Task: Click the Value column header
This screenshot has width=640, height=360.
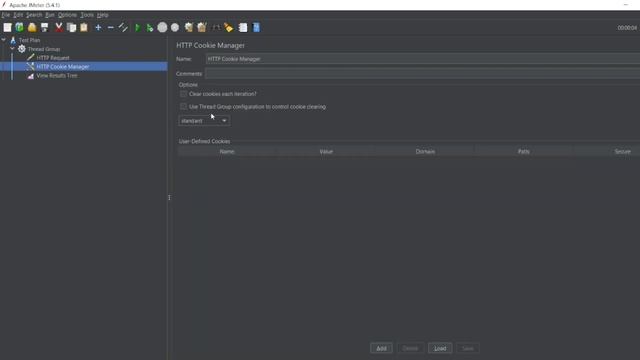Action: click(326, 151)
